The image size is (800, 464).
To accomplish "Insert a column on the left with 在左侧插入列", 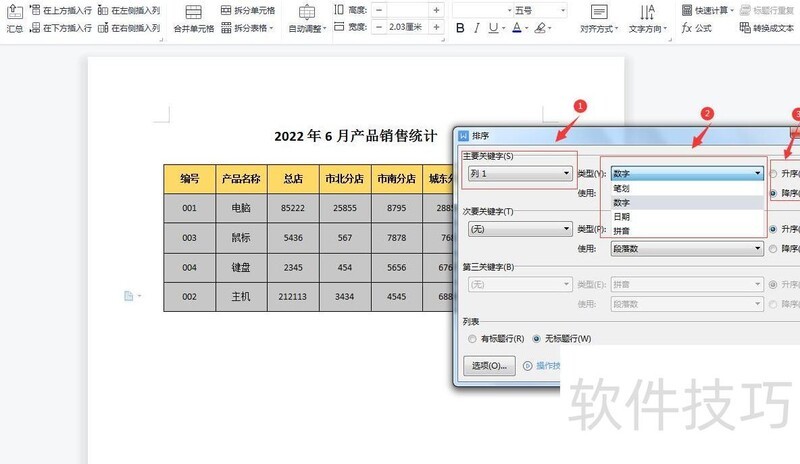I will [x=129, y=10].
